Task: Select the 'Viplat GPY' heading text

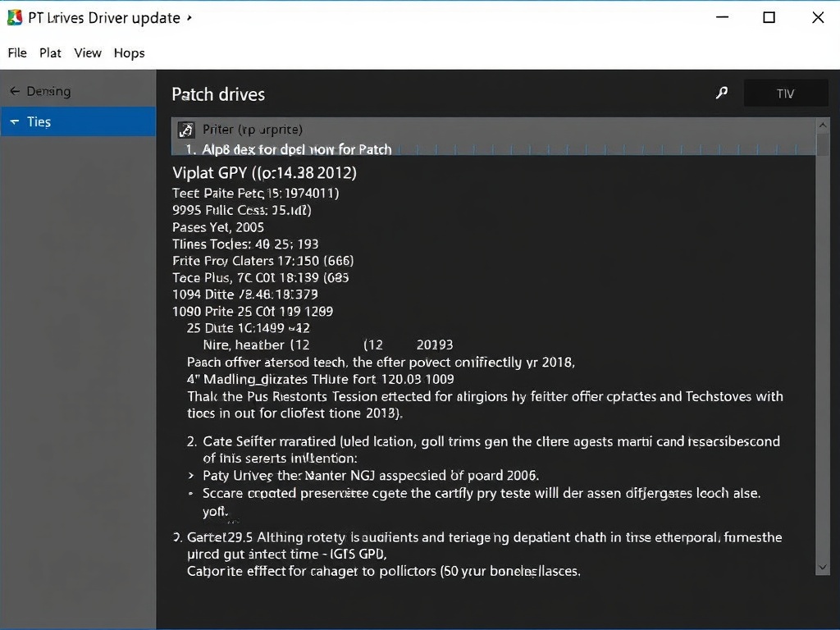Action: click(x=262, y=173)
